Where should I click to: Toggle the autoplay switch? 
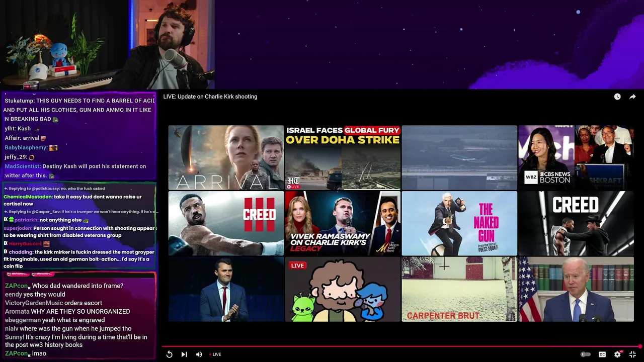[586, 354]
